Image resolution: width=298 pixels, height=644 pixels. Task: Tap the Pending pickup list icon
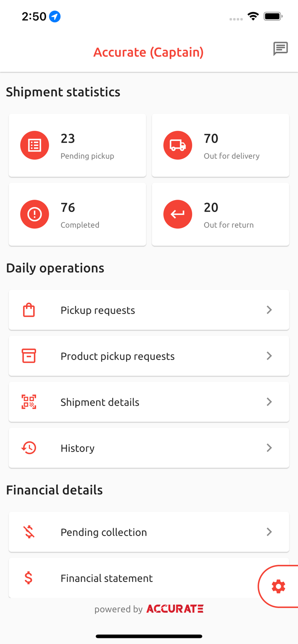[34, 145]
